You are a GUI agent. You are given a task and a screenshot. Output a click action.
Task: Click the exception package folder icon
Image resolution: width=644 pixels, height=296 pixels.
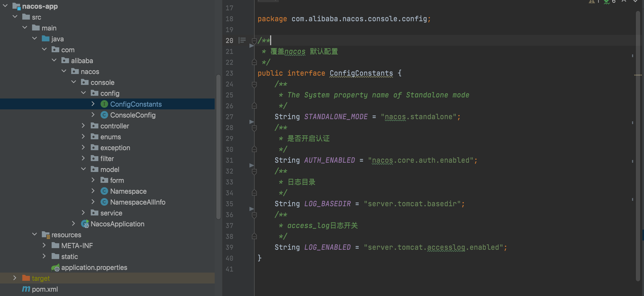click(95, 147)
